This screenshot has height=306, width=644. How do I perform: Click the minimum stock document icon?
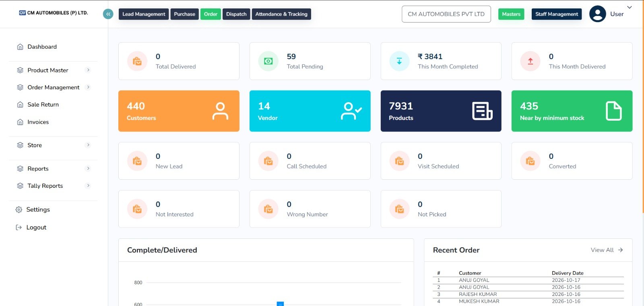(x=614, y=111)
